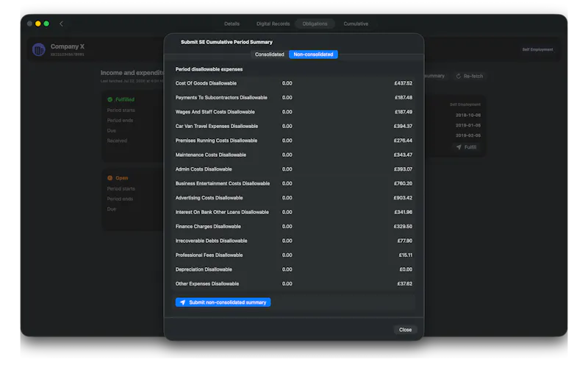
Task: Click the Re-fetch circular arrow icon
Action: 458,77
